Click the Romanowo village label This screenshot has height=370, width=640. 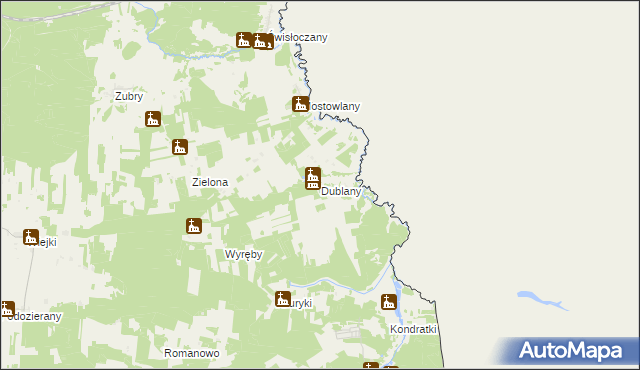[192, 353]
